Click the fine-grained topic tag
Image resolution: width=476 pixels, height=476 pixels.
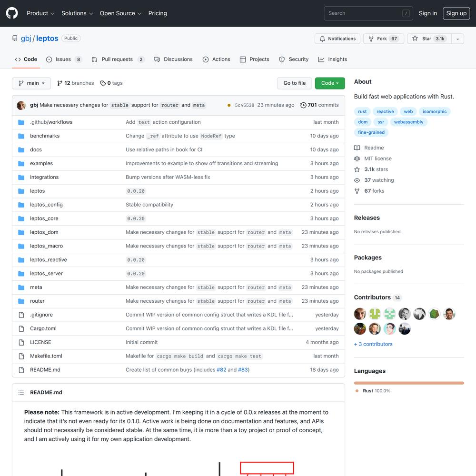click(371, 132)
